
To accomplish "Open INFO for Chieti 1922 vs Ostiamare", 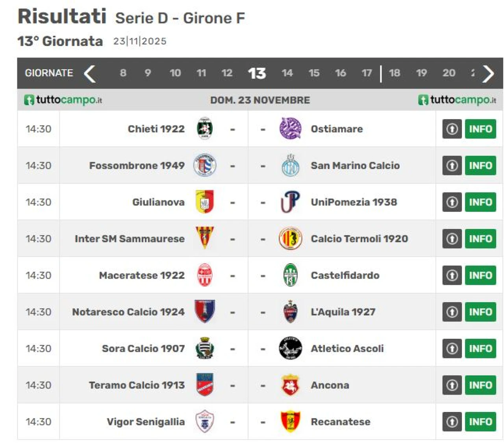I will point(480,129).
